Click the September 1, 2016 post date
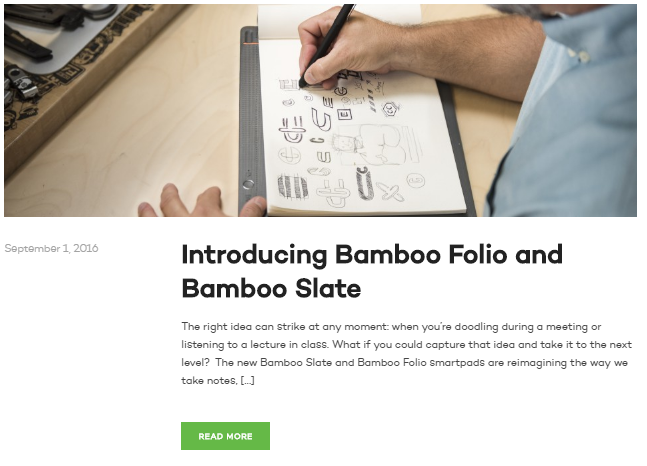 51,248
